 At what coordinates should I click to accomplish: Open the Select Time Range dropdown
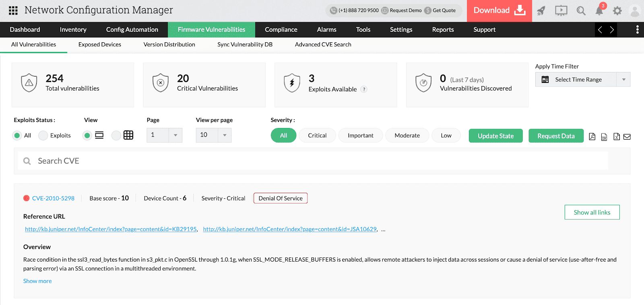pos(583,80)
